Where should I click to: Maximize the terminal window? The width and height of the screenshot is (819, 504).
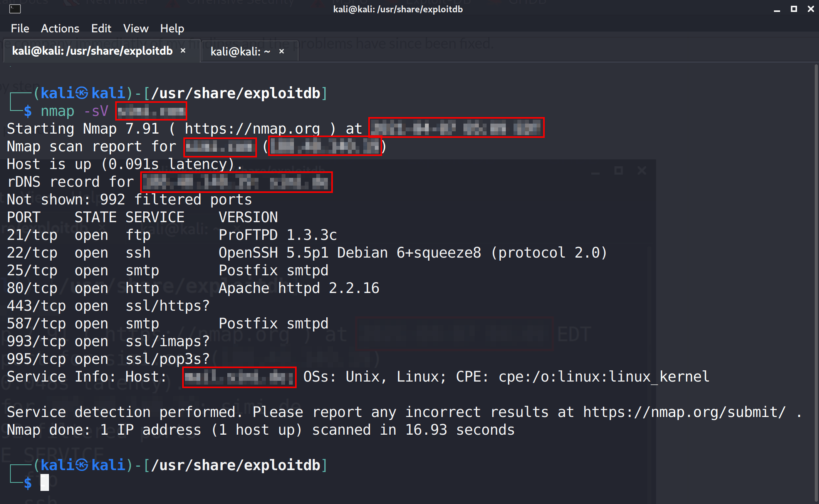tap(794, 9)
